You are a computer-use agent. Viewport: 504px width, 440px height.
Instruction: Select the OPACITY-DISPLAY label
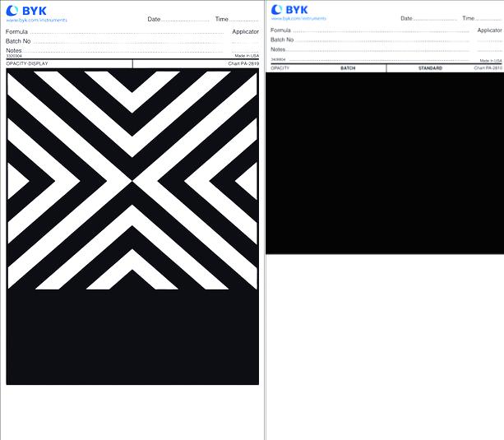pyautogui.click(x=27, y=63)
